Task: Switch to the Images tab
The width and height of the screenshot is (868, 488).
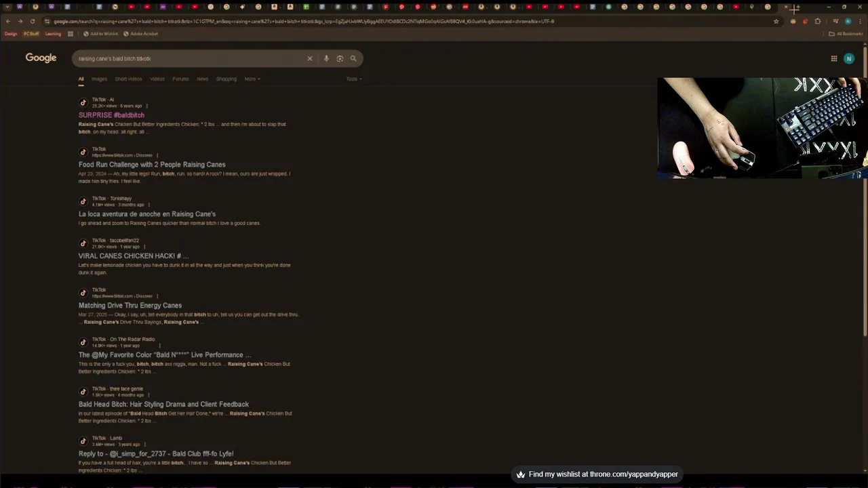Action: point(100,79)
